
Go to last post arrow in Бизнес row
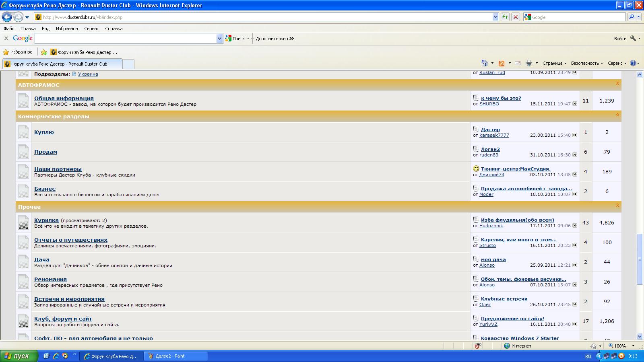pos(575,194)
